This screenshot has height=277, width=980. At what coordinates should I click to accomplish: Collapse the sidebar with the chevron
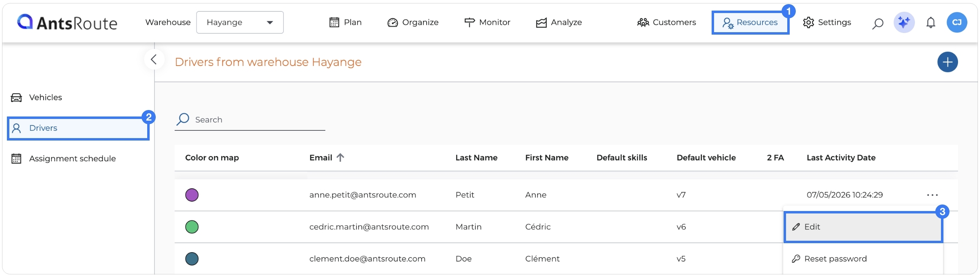point(154,59)
